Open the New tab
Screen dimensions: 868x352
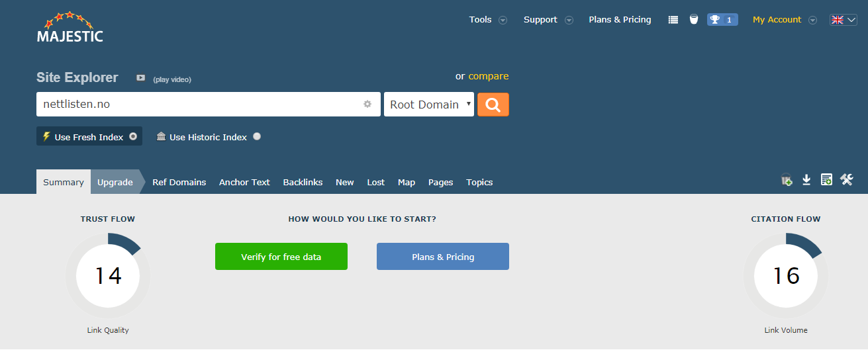(x=345, y=182)
